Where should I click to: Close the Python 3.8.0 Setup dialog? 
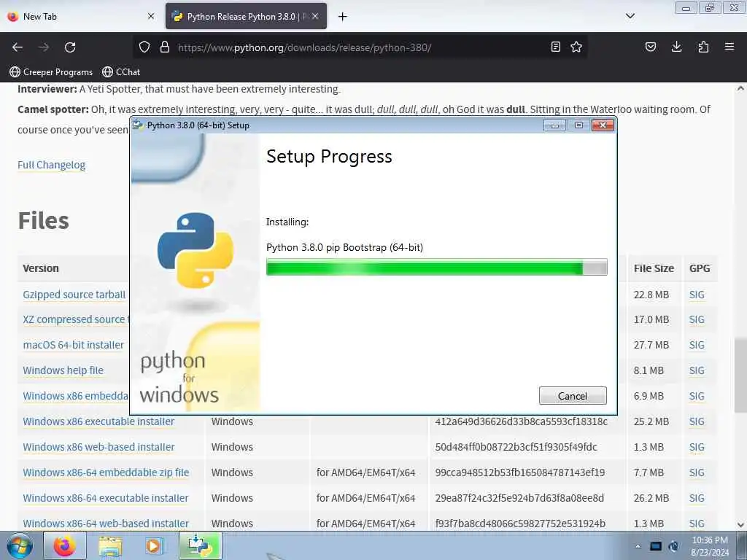coord(603,125)
